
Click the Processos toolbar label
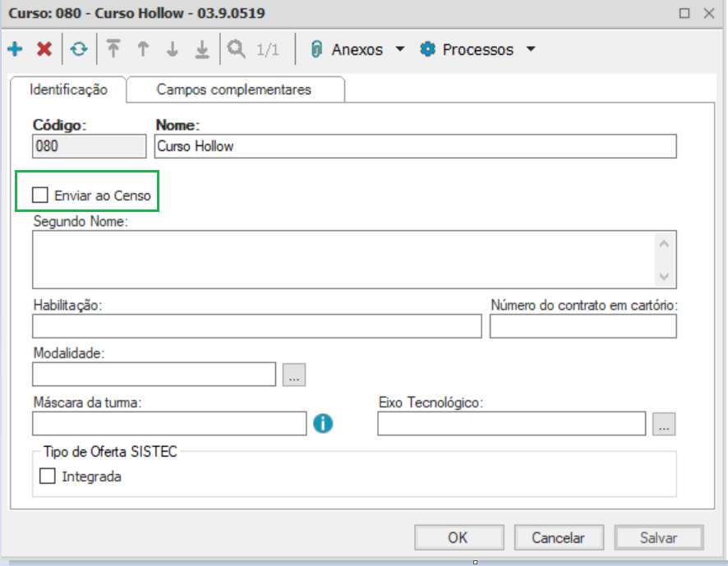[x=477, y=49]
